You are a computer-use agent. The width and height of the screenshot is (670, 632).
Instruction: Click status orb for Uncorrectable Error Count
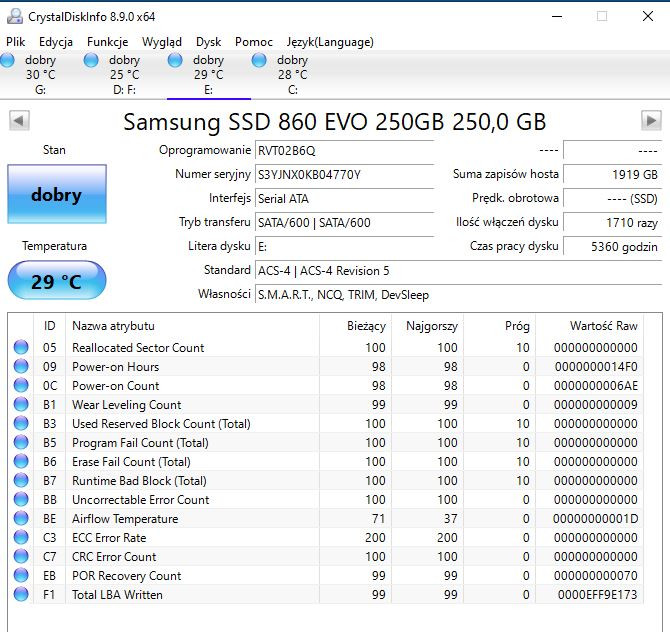(21, 499)
